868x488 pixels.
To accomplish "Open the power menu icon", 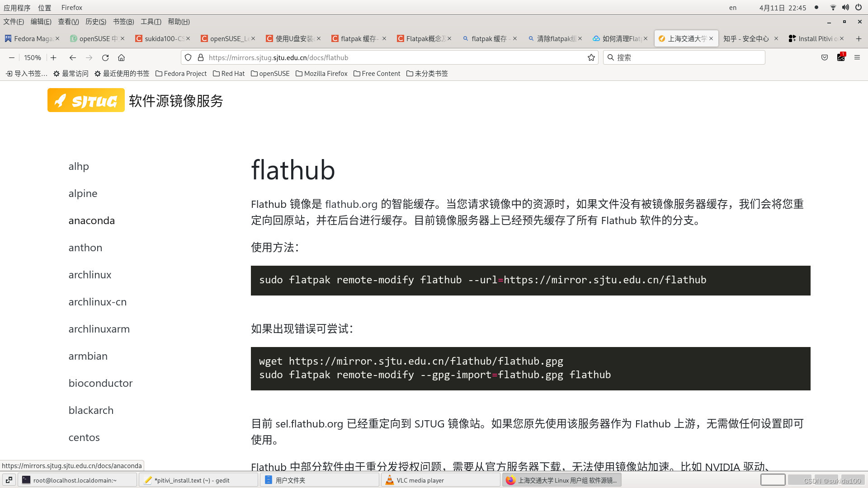I will point(858,7).
